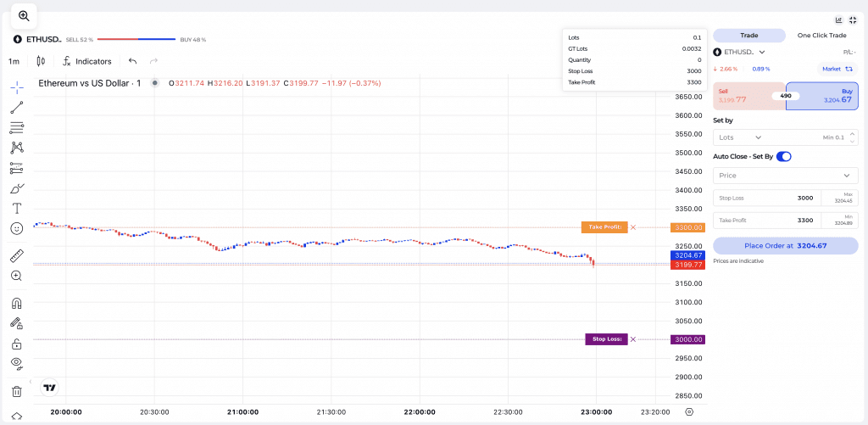Image resolution: width=868 pixels, height=425 pixels.
Task: Toggle the Auto Close switch
Action: pyautogui.click(x=783, y=156)
